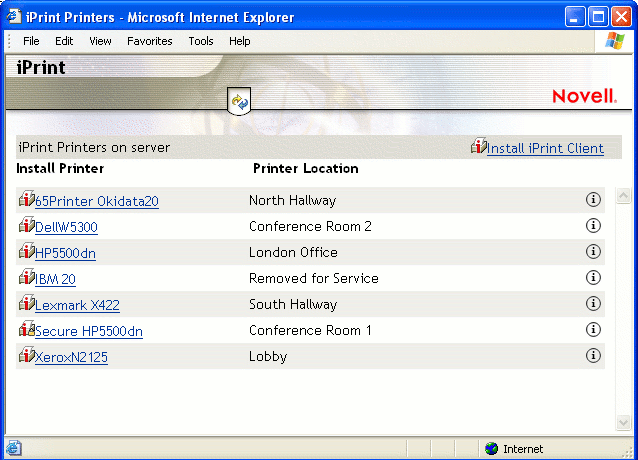Click the printer icon beside Install iPrint Client
Image resolution: width=638 pixels, height=460 pixels.
pyautogui.click(x=478, y=147)
